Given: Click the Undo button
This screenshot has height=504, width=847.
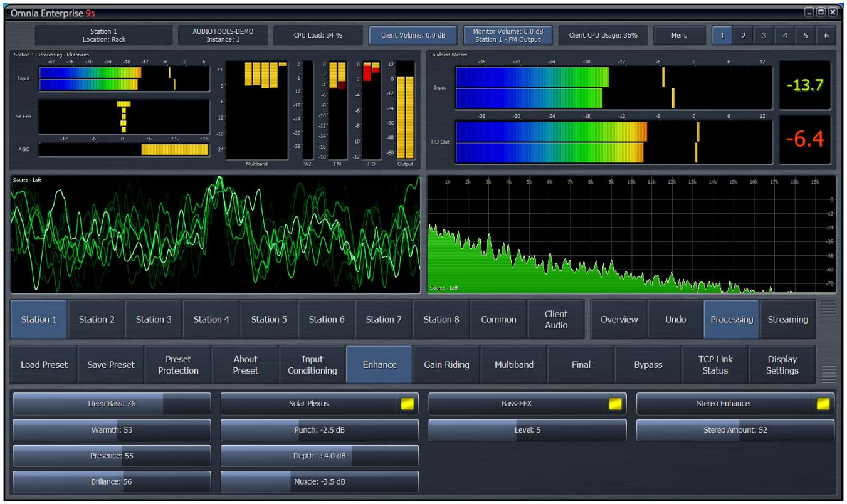Looking at the screenshot, I should (x=675, y=319).
